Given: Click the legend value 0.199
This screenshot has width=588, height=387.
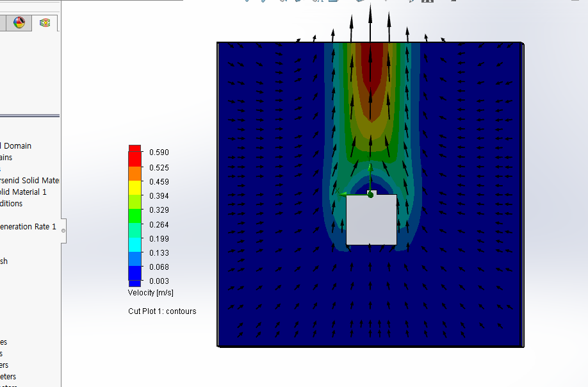Looking at the screenshot, I should coord(159,239).
